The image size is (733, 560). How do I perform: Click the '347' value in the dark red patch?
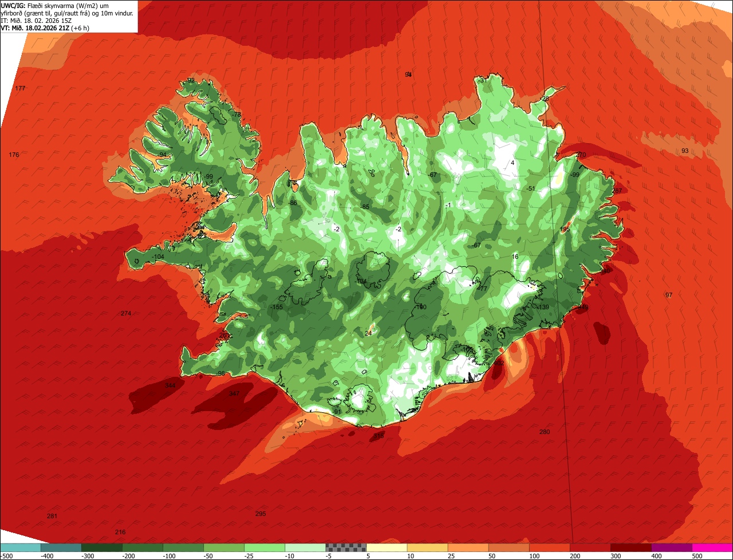pyautogui.click(x=234, y=393)
